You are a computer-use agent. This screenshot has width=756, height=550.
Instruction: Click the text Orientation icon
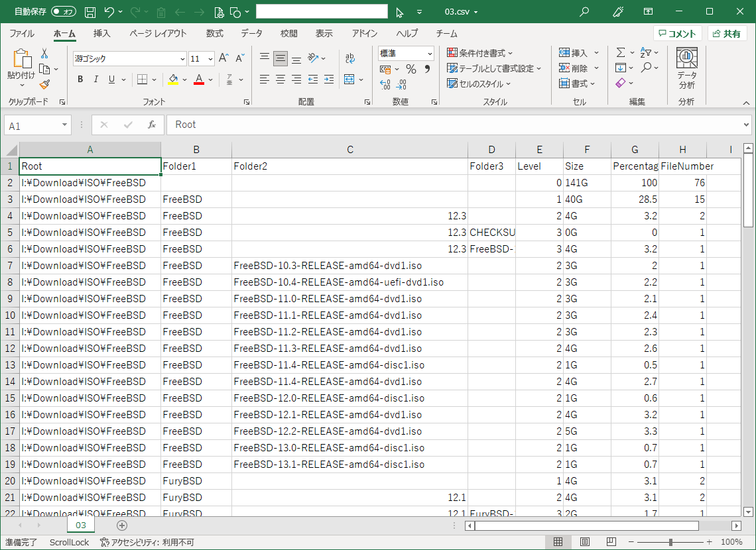(313, 58)
